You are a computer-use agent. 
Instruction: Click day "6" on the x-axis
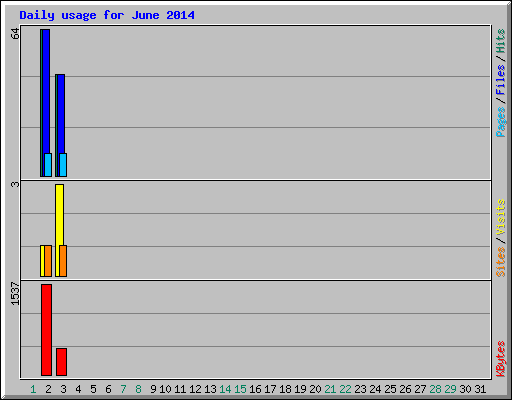[108, 389]
